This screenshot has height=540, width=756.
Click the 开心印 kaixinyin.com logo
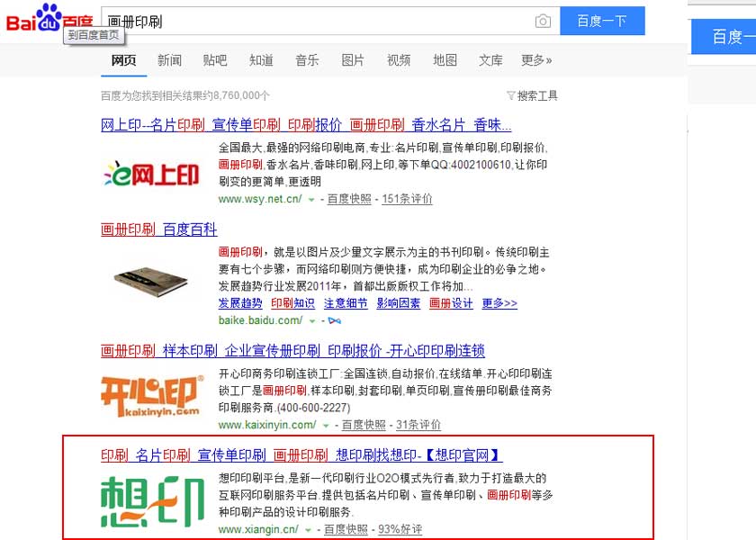[x=151, y=396]
